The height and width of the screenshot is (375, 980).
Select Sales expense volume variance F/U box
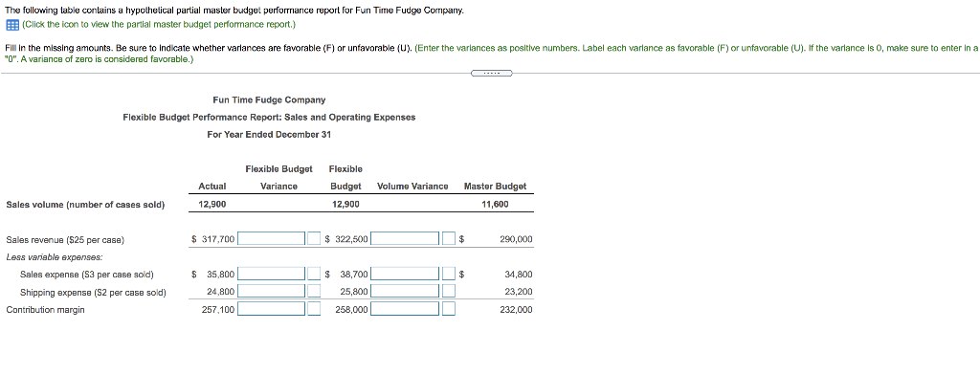448,274
